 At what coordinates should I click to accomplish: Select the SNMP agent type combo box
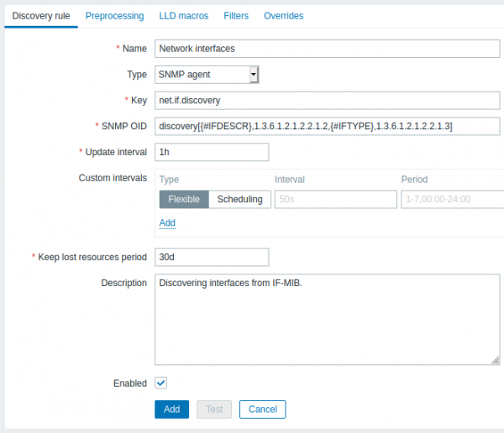click(x=207, y=75)
